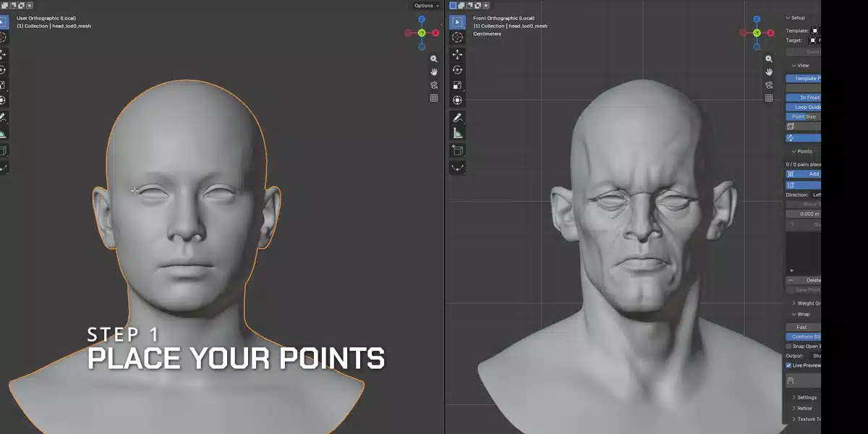This screenshot has height=434, width=868.
Task: Toggle the Conform wrap option
Action: pos(804,336)
